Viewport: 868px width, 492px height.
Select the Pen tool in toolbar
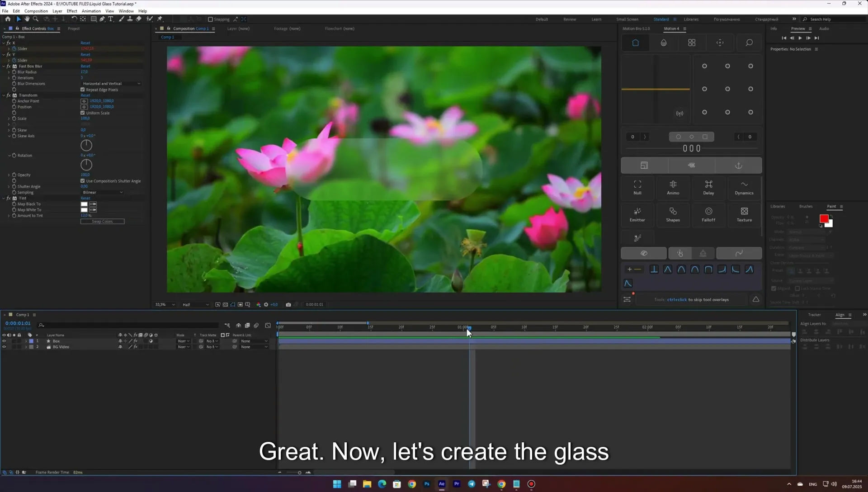[102, 19]
